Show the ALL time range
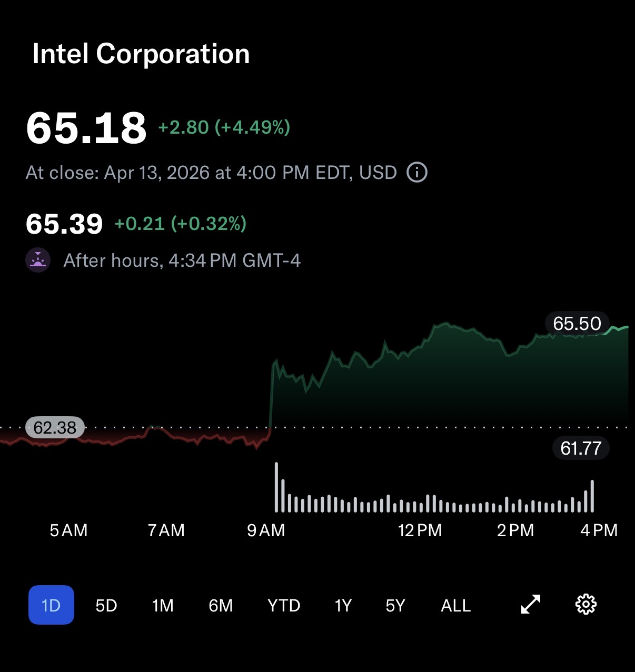This screenshot has width=635, height=672. [455, 605]
